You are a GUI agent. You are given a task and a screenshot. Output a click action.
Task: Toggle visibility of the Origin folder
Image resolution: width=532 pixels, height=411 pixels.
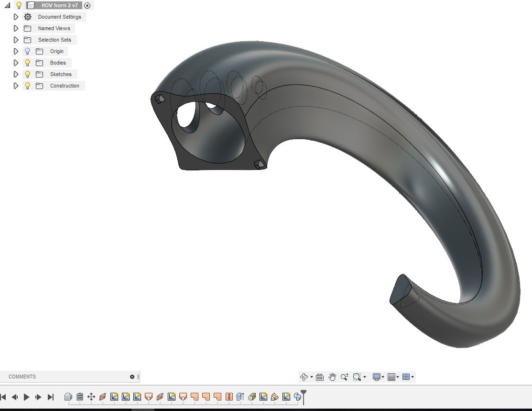point(27,51)
